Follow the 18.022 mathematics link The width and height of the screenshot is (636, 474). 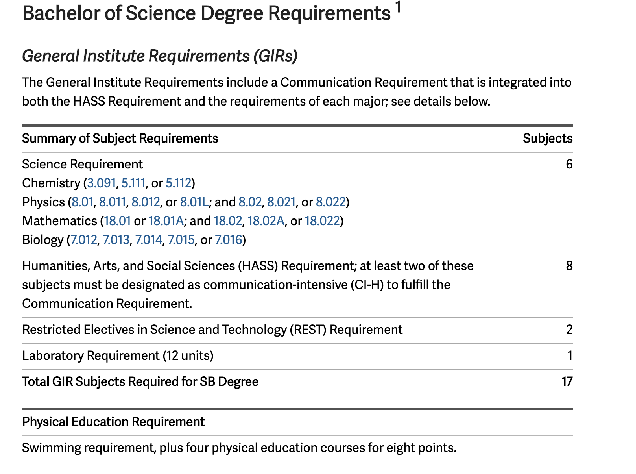pos(322,221)
